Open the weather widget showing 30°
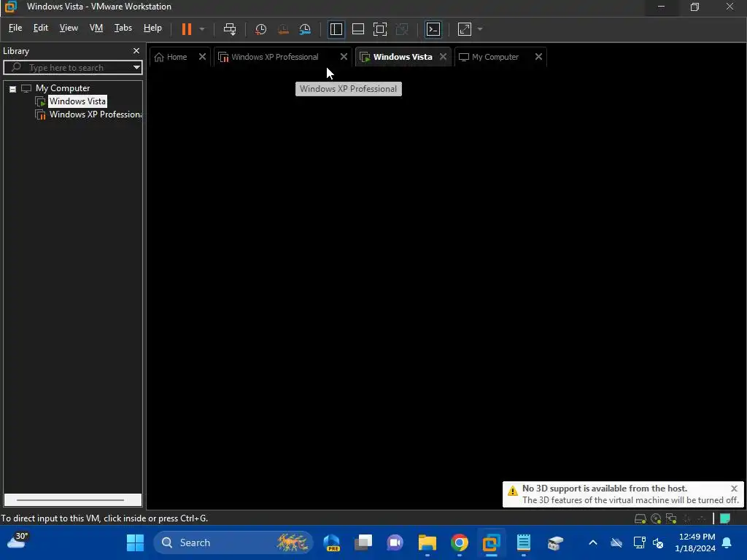 point(18,542)
